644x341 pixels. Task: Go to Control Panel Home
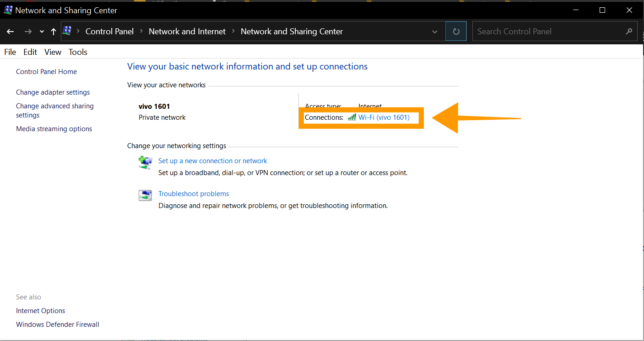[x=46, y=72]
